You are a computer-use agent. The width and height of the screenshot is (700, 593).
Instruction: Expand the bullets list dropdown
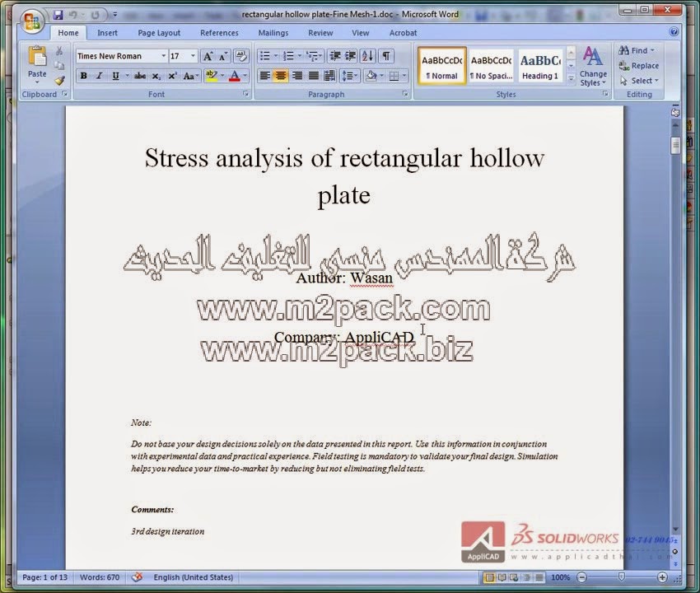pos(277,56)
